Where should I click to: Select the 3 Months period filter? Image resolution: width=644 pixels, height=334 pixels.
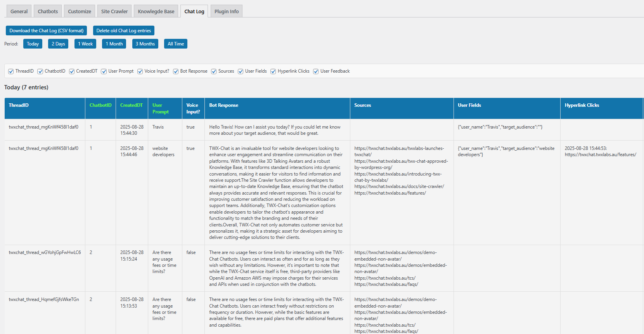(145, 44)
